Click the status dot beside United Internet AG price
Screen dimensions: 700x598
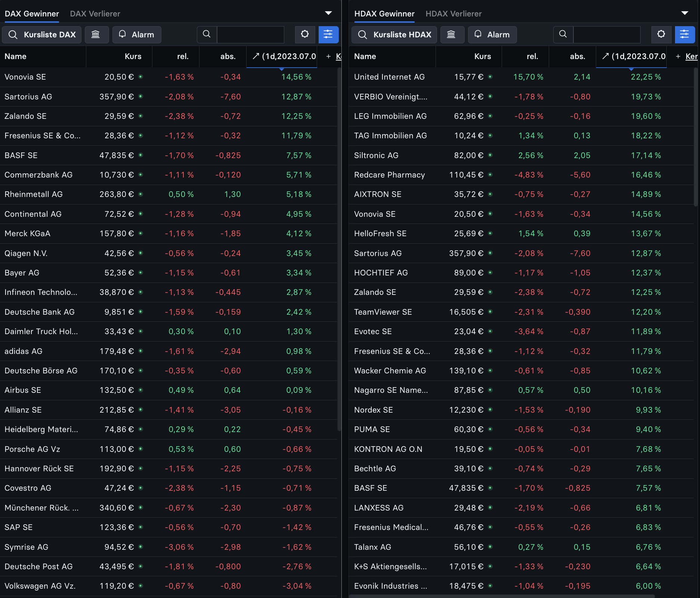(490, 77)
